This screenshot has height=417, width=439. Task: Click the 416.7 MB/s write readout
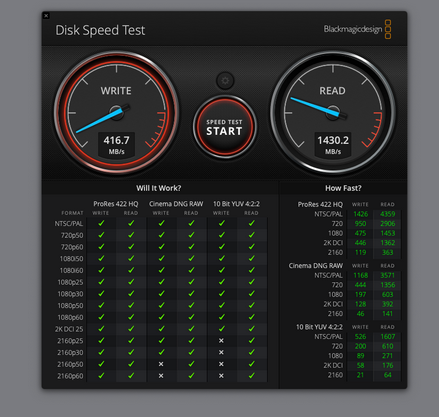click(x=116, y=145)
